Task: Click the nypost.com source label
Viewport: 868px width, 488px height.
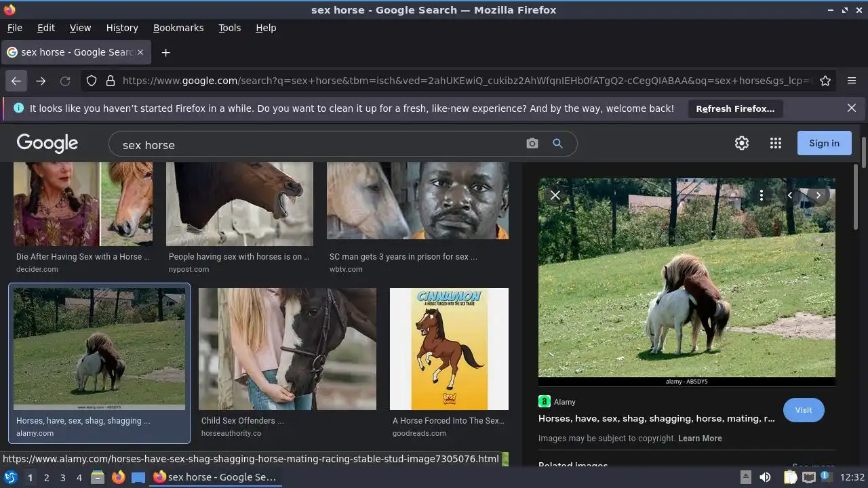Action: coord(189,270)
